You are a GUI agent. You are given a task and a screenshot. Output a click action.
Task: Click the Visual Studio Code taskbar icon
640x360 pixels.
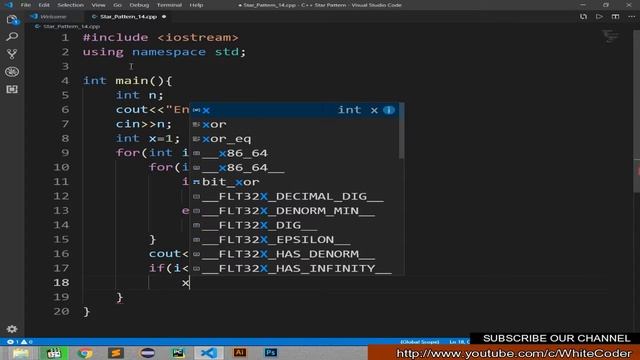(209, 353)
